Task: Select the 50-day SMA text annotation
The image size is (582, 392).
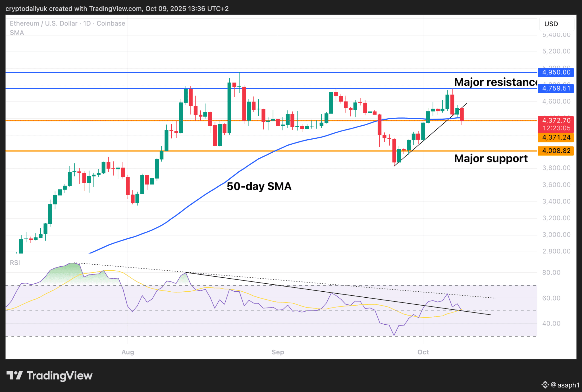Action: pos(259,186)
